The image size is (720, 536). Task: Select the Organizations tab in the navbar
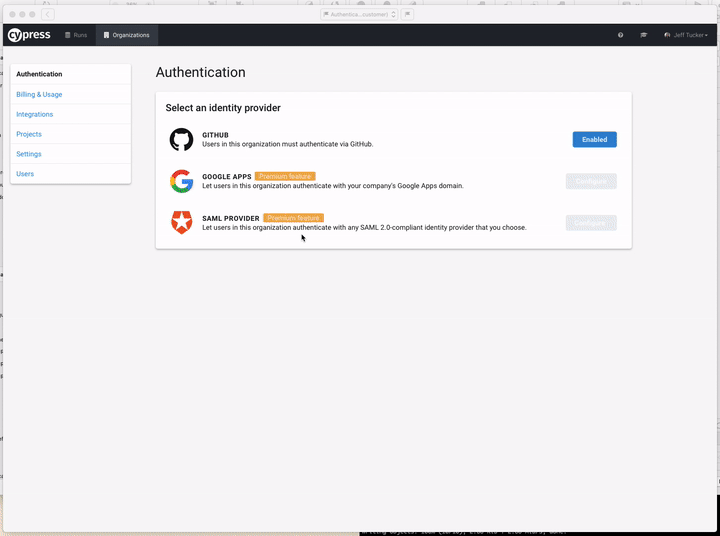[126, 35]
